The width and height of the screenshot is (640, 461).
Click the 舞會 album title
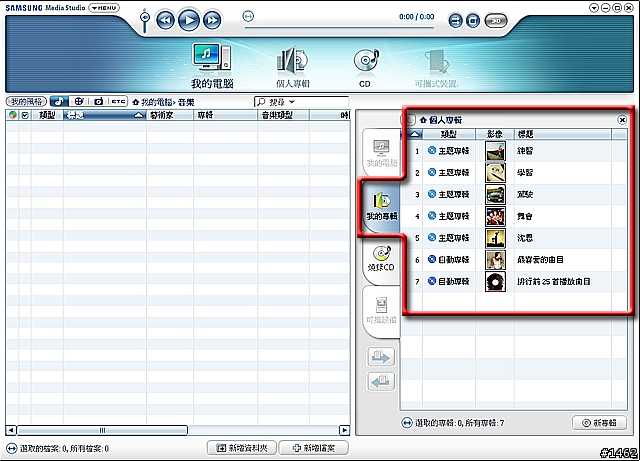pos(524,216)
